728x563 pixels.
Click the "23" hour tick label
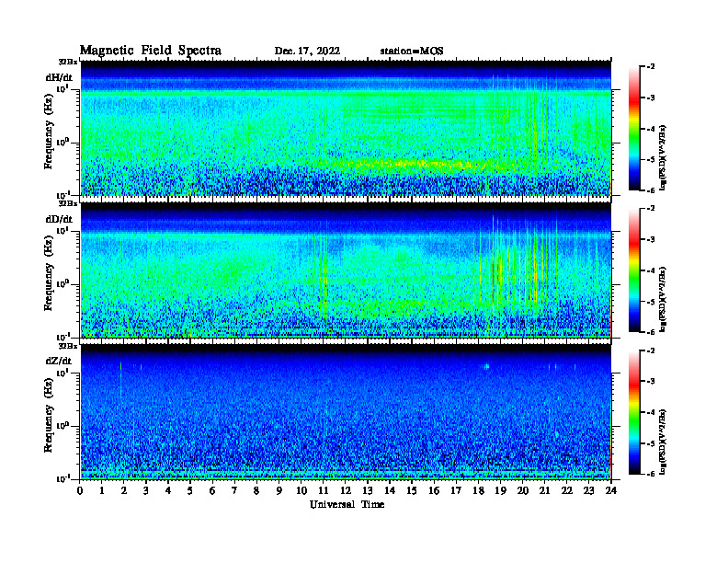[588, 491]
